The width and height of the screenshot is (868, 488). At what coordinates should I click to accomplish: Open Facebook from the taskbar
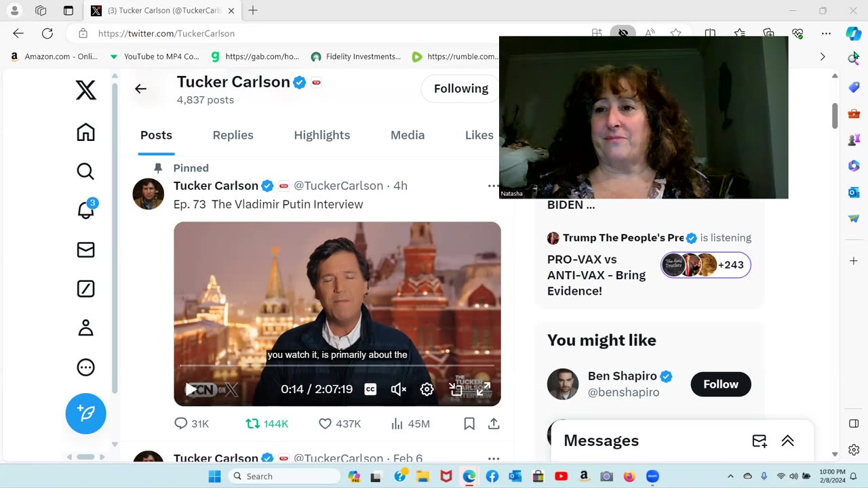(x=492, y=476)
